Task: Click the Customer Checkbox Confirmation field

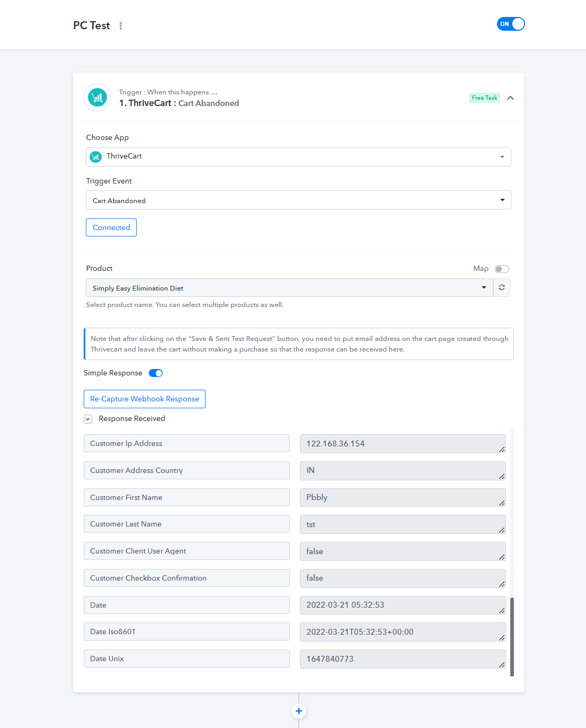Action: (x=187, y=578)
